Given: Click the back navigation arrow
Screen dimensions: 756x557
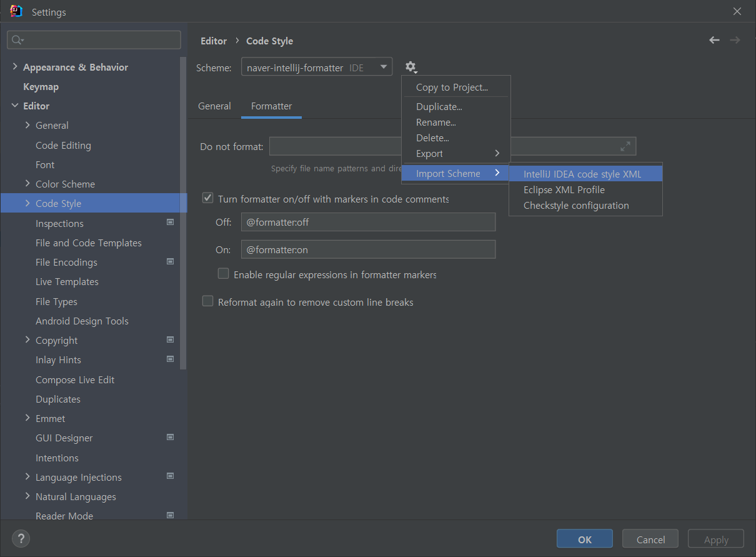Looking at the screenshot, I should [x=714, y=40].
